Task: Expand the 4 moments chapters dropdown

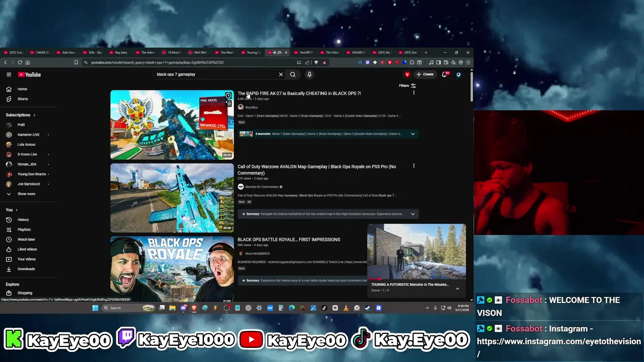Action: [413, 134]
